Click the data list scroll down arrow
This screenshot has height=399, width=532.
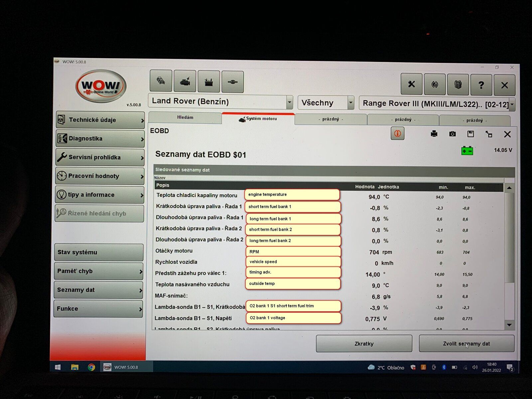coord(509,325)
